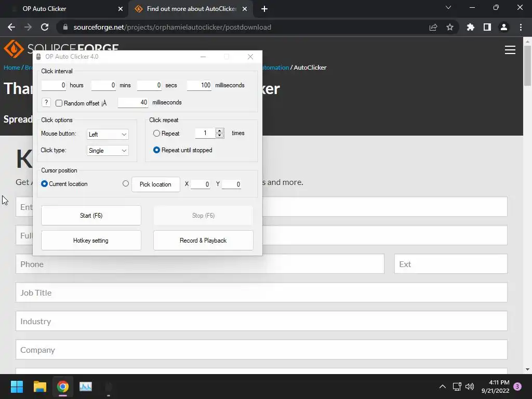
Task: Follow the Home breadcrumb link
Action: click(12, 68)
